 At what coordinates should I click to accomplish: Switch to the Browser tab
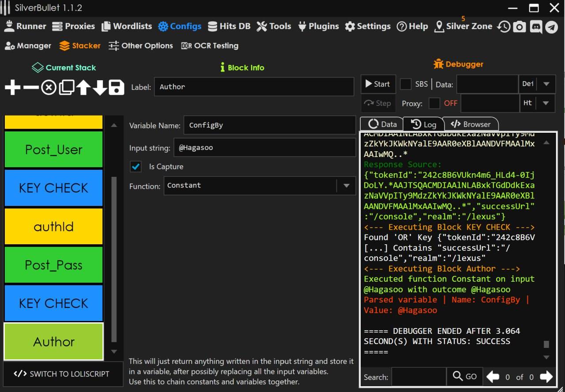[x=471, y=124]
